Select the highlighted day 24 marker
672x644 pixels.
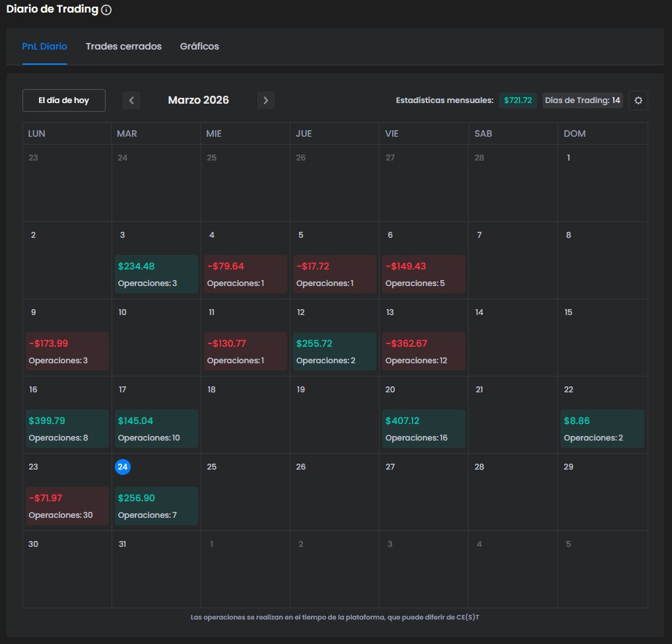click(123, 467)
